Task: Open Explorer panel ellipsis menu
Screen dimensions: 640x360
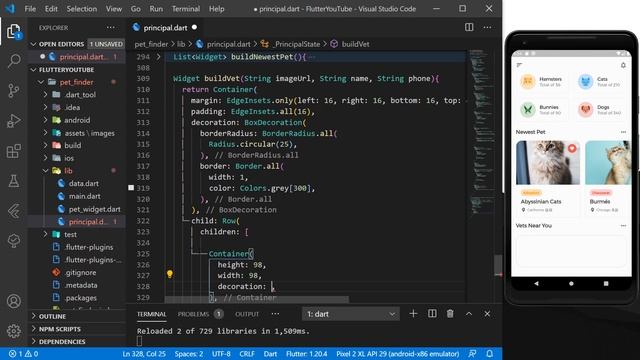Action: click(111, 27)
